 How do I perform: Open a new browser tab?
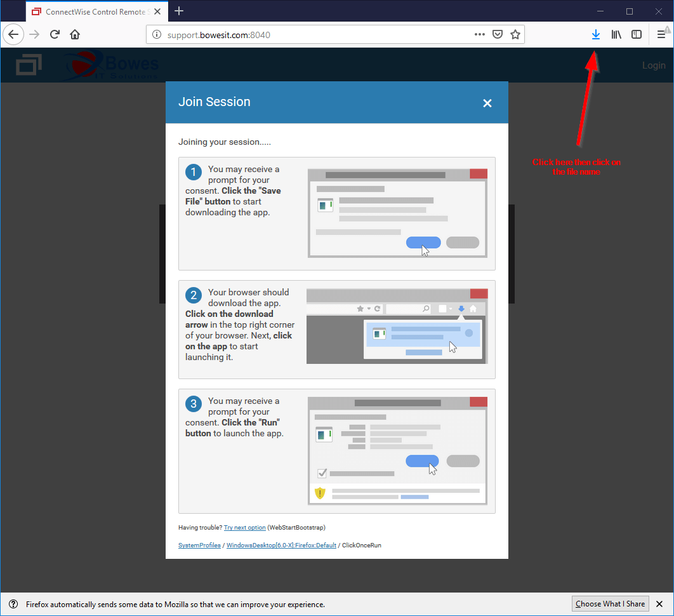pos(179,11)
